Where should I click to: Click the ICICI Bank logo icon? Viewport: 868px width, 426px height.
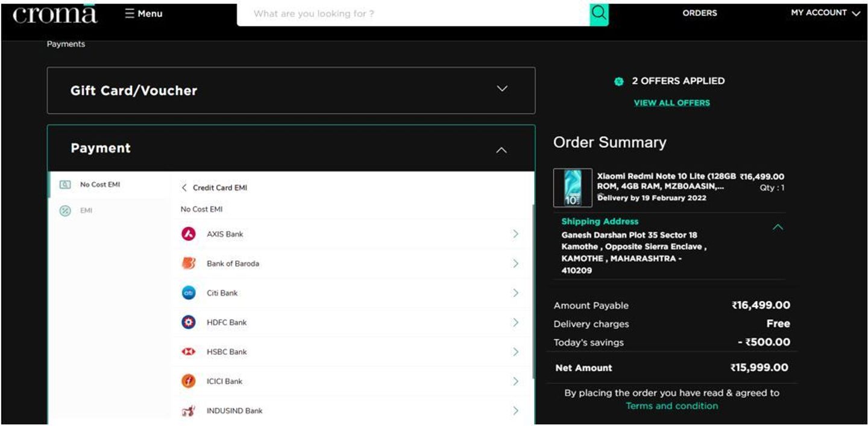tap(189, 381)
